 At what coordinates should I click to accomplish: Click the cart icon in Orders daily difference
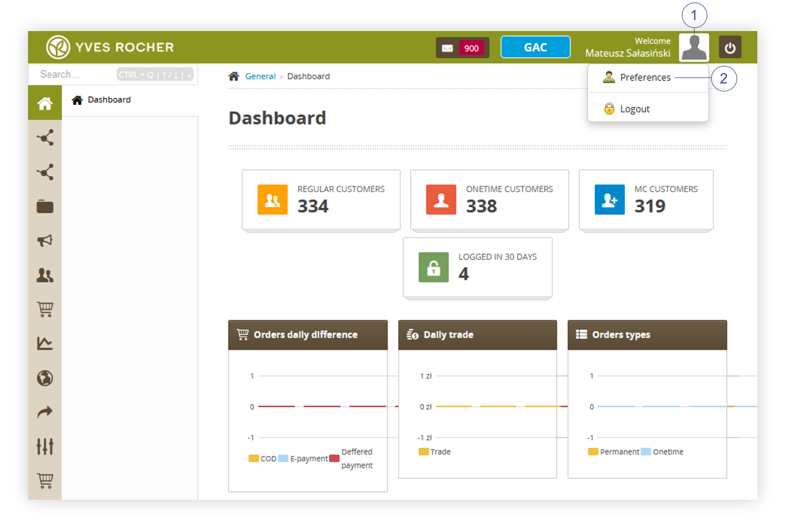[242, 334]
